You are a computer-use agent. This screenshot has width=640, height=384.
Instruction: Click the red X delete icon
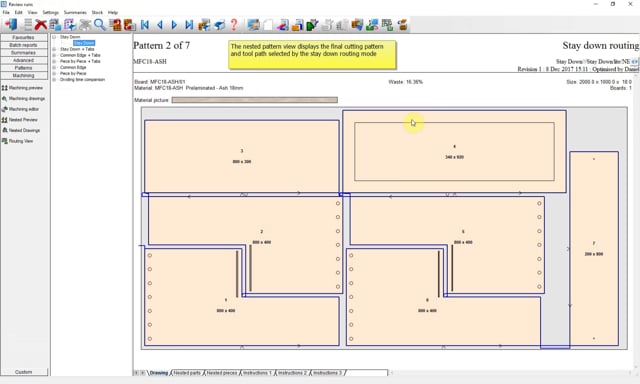[40, 24]
